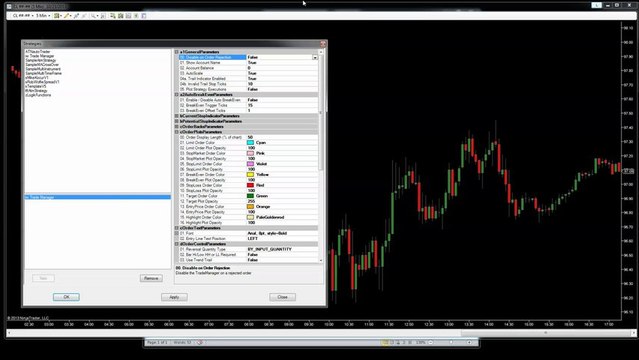The height and width of the screenshot is (360, 639).
Task: Click the Orange EntryPrice Order Color swatch
Action: (x=250, y=207)
